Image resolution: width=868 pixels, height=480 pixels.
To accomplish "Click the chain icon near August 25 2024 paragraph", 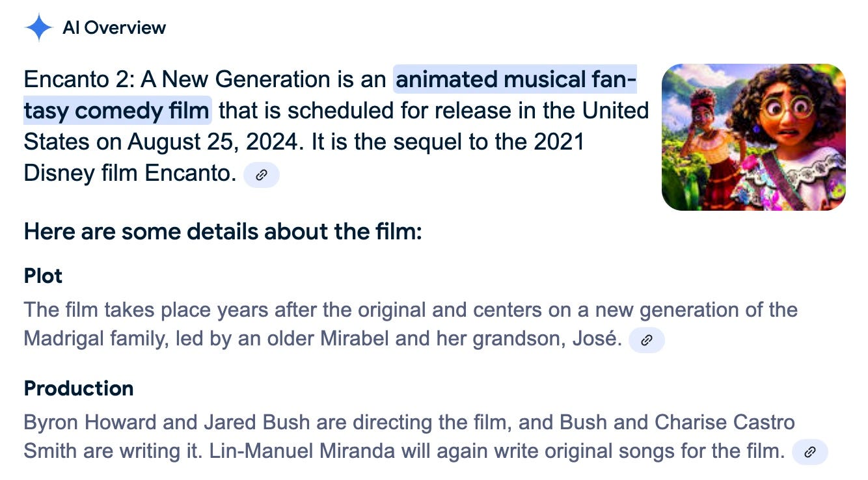I will 262,174.
